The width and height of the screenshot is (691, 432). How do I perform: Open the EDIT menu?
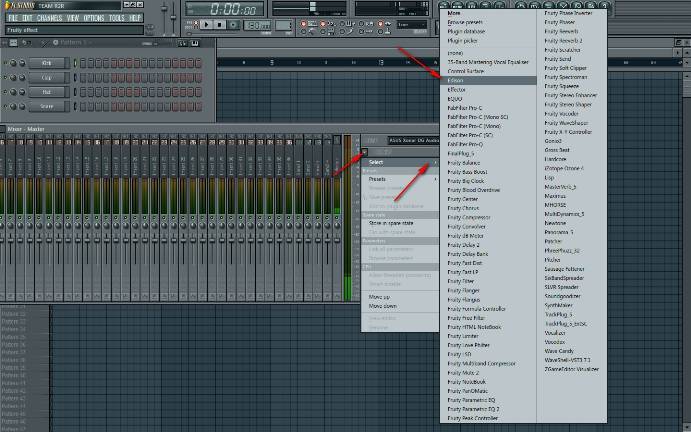pos(27,18)
